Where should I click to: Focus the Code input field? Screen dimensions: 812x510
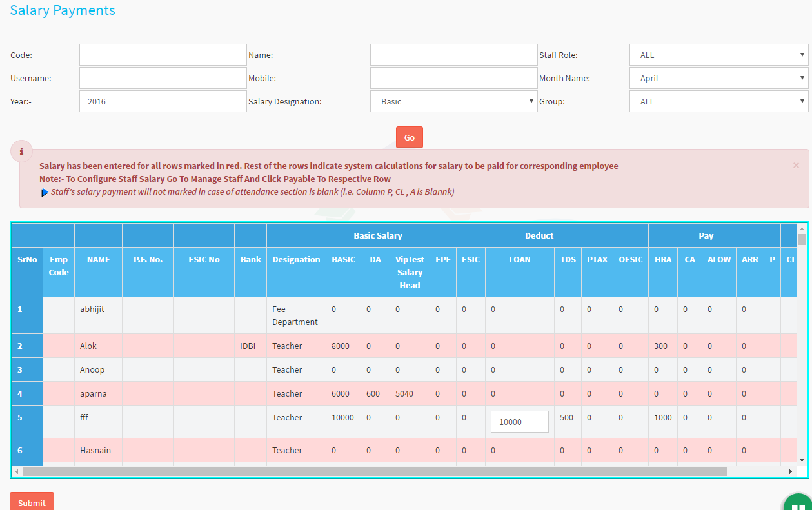tap(163, 55)
